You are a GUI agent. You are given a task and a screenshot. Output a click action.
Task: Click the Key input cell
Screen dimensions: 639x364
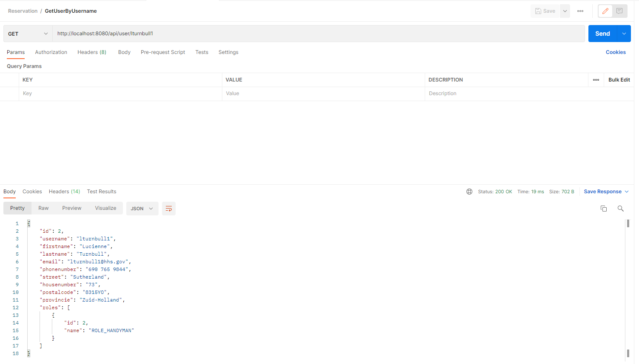(x=120, y=93)
